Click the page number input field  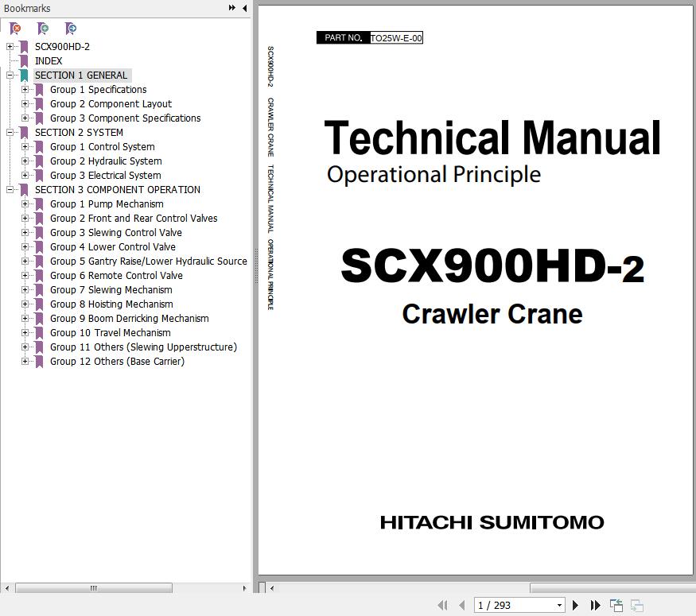pos(513,606)
